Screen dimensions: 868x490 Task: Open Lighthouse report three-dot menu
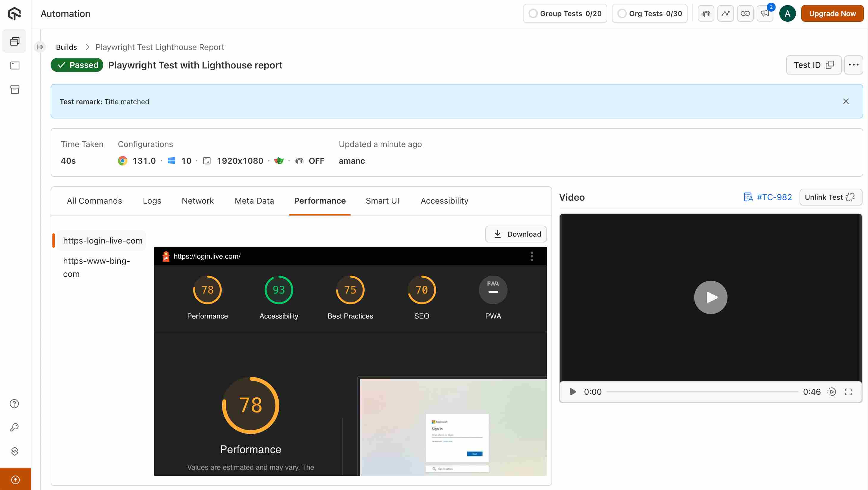tap(532, 256)
